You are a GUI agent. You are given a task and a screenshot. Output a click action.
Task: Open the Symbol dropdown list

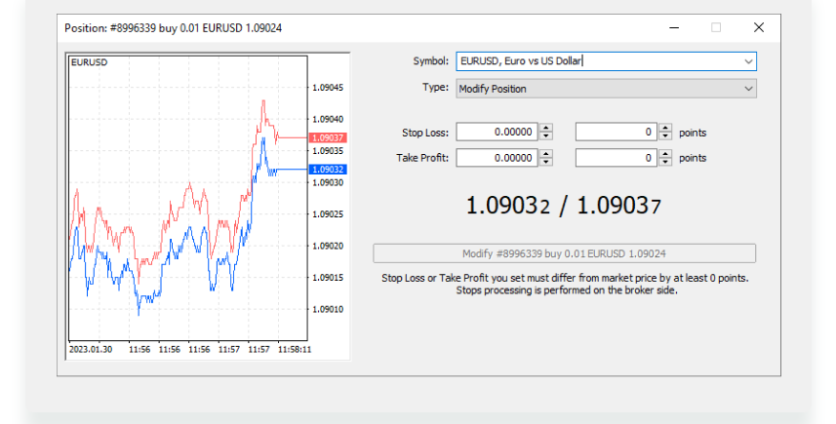[747, 61]
